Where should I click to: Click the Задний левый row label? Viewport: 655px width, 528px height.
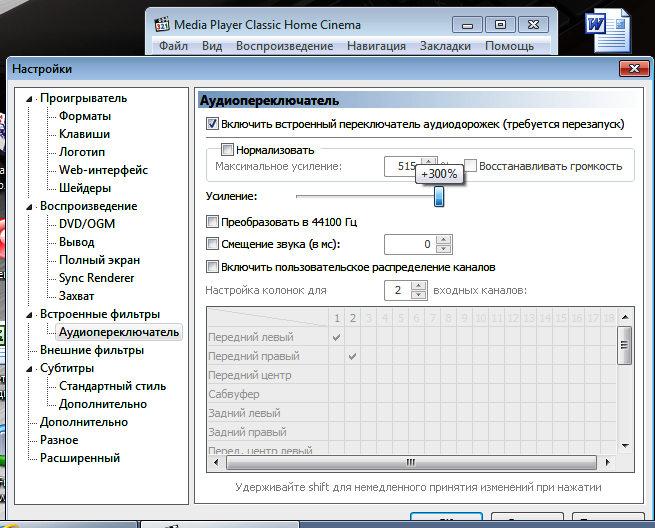pyautogui.click(x=244, y=413)
